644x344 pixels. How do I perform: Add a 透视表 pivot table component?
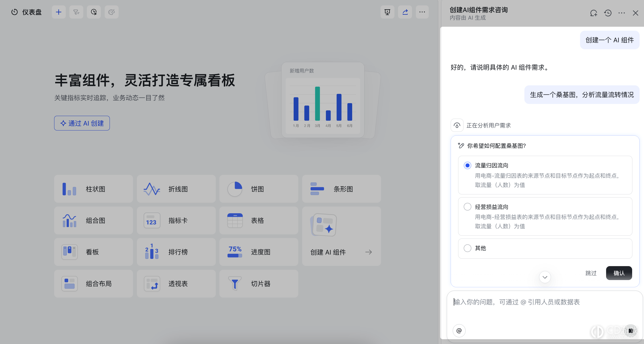[x=176, y=284]
